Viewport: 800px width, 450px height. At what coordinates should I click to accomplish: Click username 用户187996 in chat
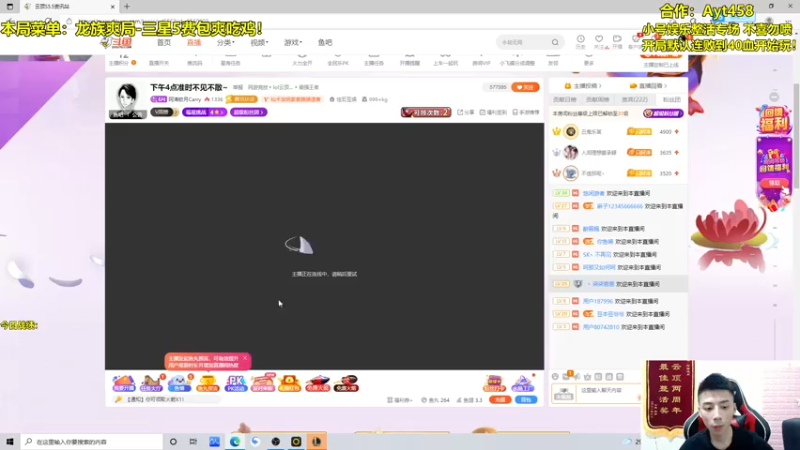point(597,302)
